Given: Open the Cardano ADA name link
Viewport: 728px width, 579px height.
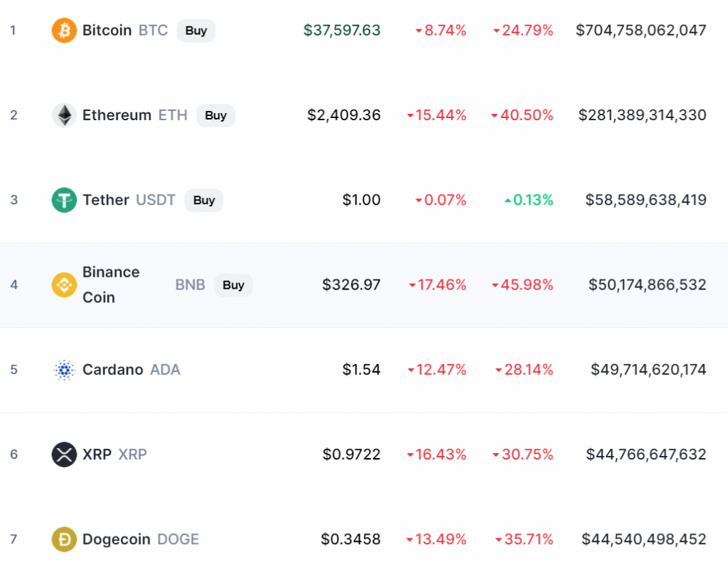Looking at the screenshot, I should pos(132,369).
